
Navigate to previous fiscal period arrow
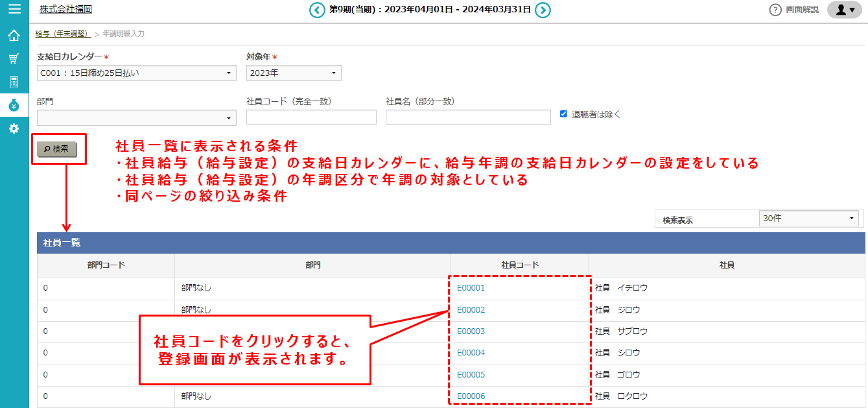click(316, 10)
